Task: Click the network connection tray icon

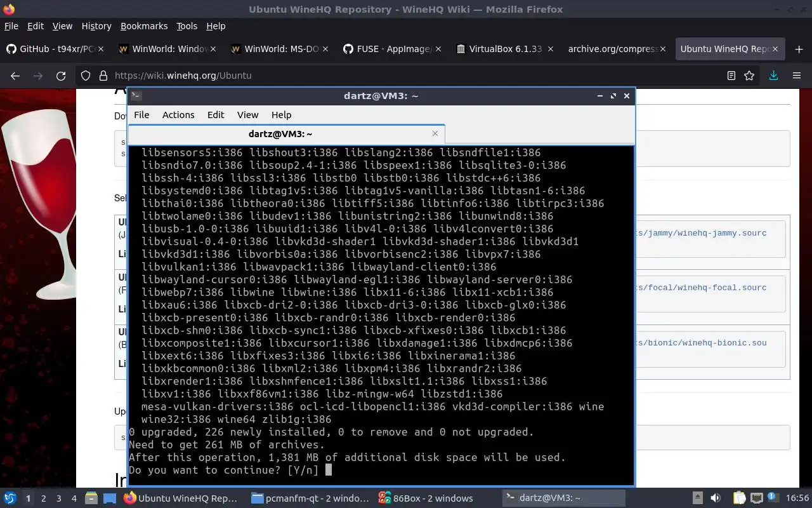Action: (756, 498)
